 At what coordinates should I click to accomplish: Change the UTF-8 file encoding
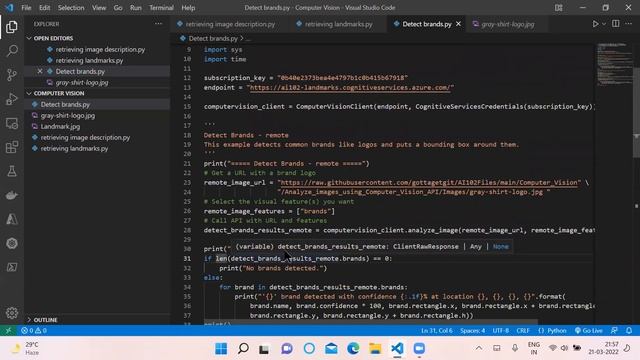pos(501,330)
